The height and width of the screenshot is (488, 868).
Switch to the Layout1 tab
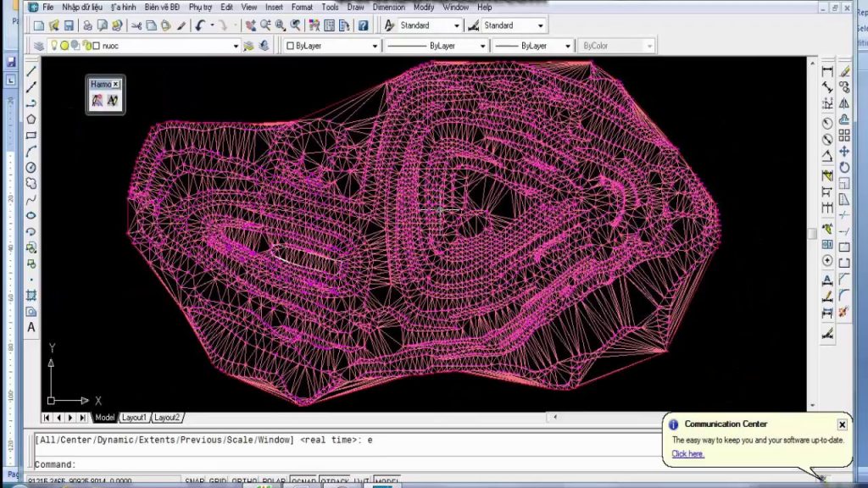click(134, 418)
